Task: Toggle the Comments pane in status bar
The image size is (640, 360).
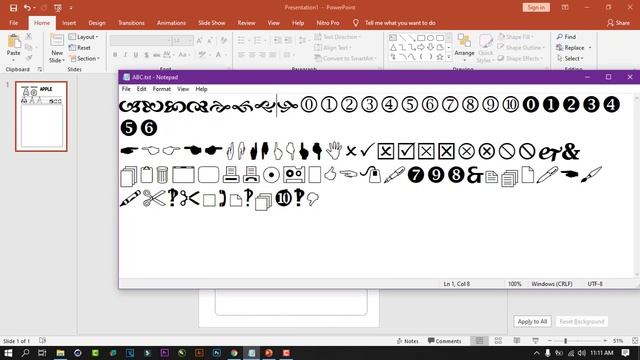Action: 444,341
